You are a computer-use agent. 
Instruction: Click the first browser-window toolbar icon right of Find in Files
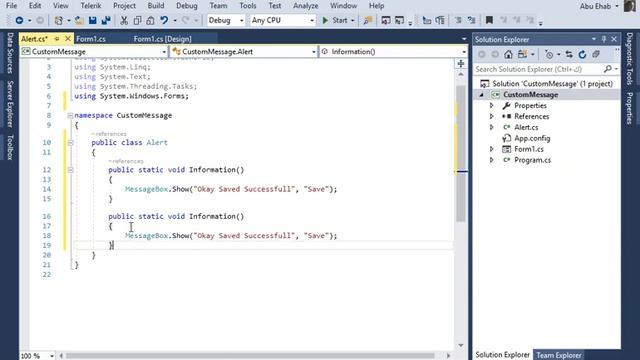[x=386, y=20]
